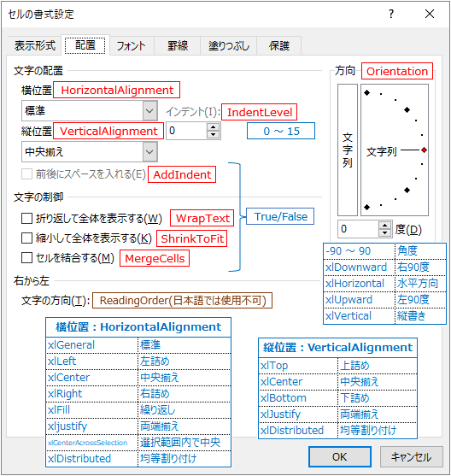
Task: Switch to the 表示形式 tab
Action: [35, 46]
